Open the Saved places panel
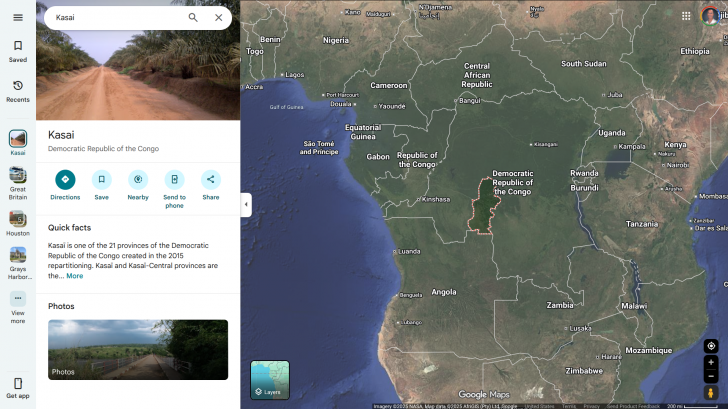728x409 pixels. (x=17, y=51)
